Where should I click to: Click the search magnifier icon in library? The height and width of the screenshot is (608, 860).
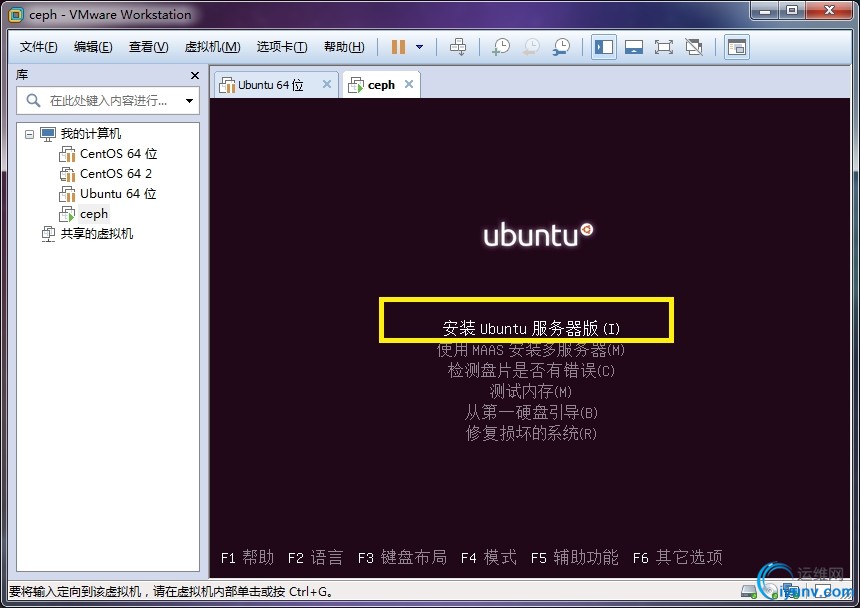point(33,101)
